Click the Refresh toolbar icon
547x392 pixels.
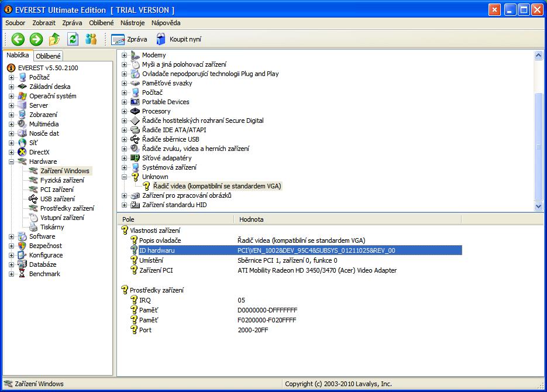(73, 39)
